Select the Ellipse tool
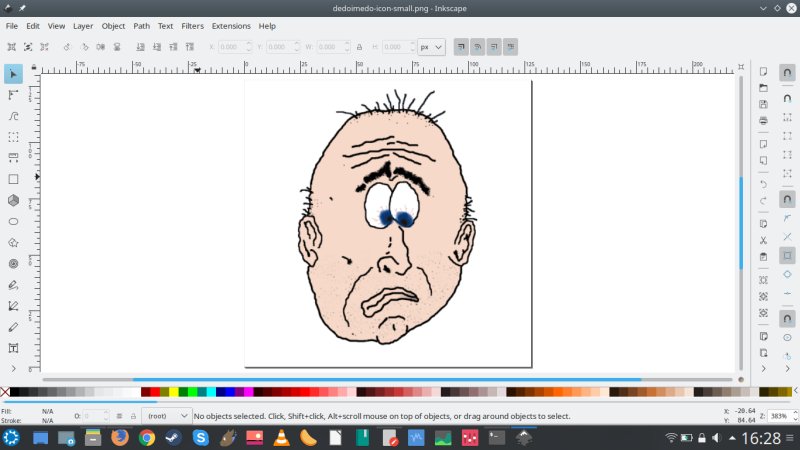Viewport: 800px width, 450px height. point(13,221)
